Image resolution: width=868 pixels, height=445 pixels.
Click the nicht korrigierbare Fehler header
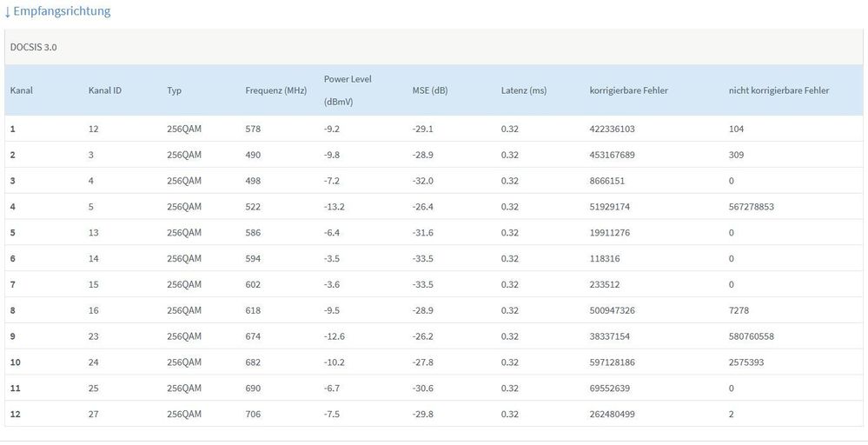(779, 90)
